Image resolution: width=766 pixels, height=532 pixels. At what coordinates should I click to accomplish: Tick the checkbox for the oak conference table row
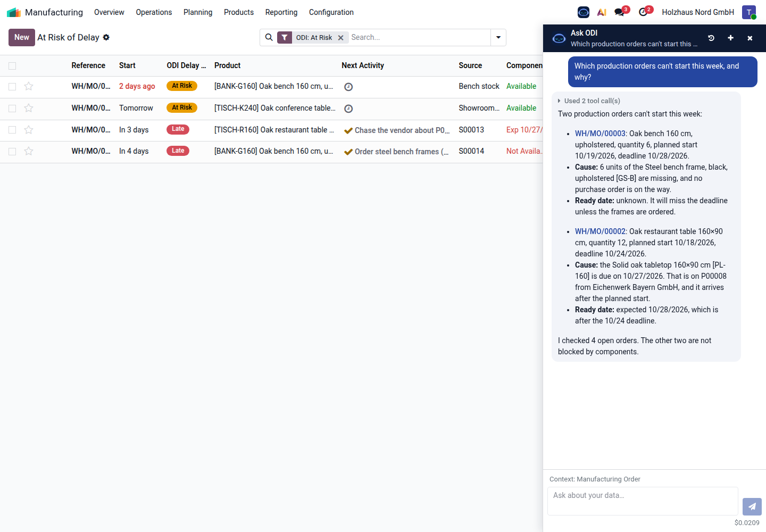(12, 108)
